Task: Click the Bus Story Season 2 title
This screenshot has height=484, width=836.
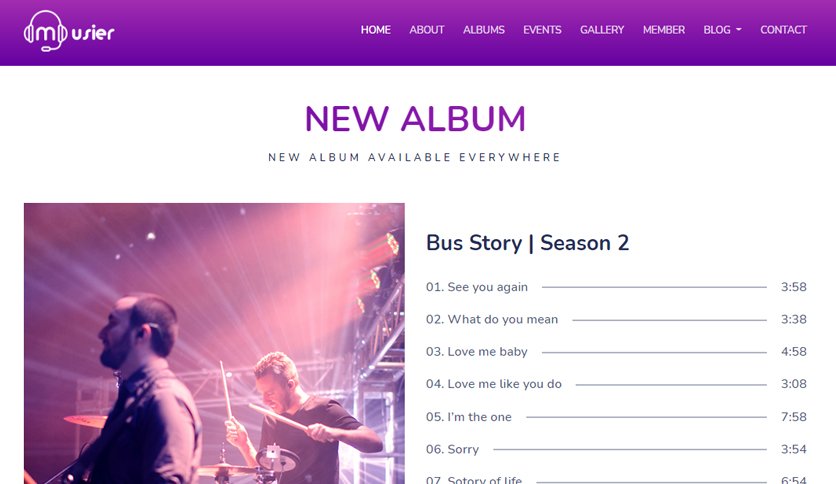Action: point(527,243)
